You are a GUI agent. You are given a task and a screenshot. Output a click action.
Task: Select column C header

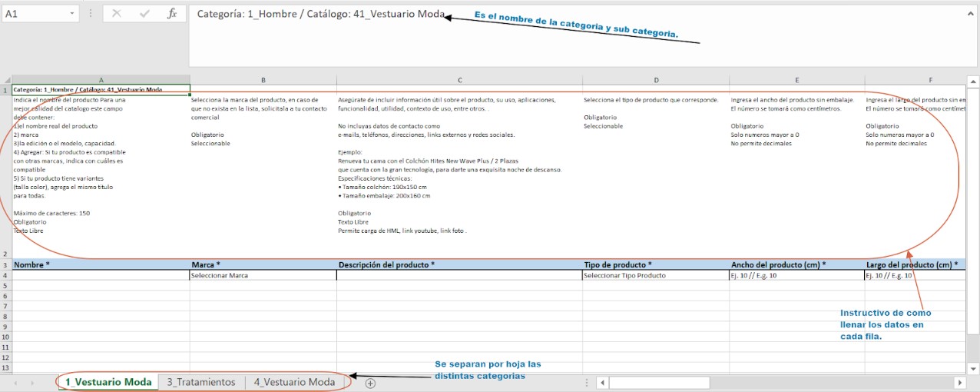(459, 80)
